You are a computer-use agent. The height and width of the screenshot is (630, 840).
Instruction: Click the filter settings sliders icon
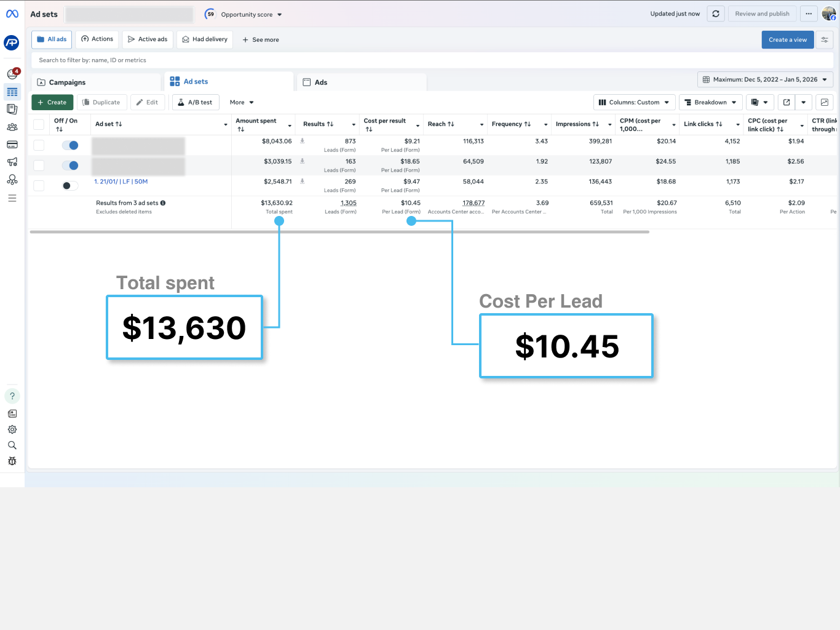coord(825,40)
